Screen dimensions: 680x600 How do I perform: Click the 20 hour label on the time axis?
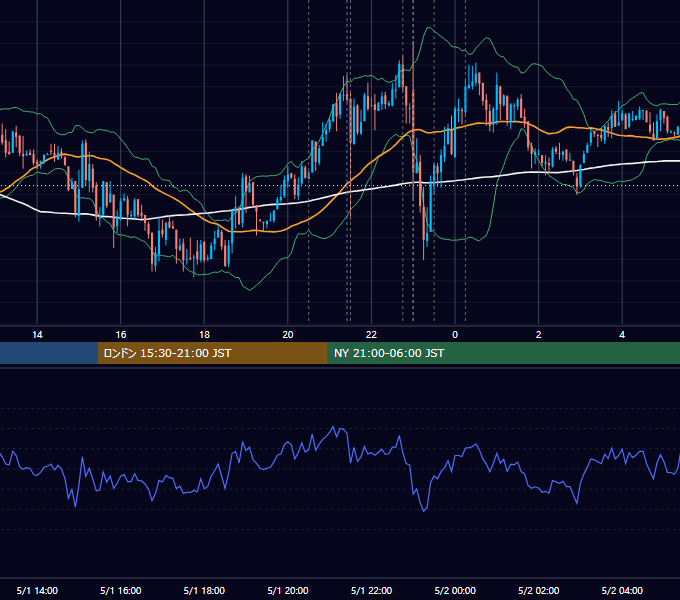click(288, 335)
